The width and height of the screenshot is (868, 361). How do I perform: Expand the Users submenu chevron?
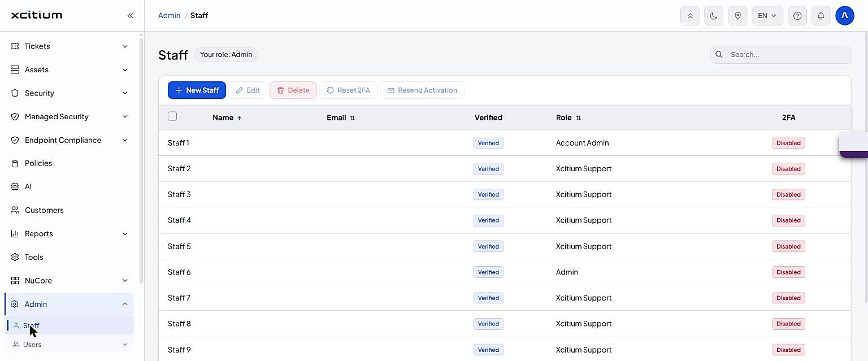point(125,344)
